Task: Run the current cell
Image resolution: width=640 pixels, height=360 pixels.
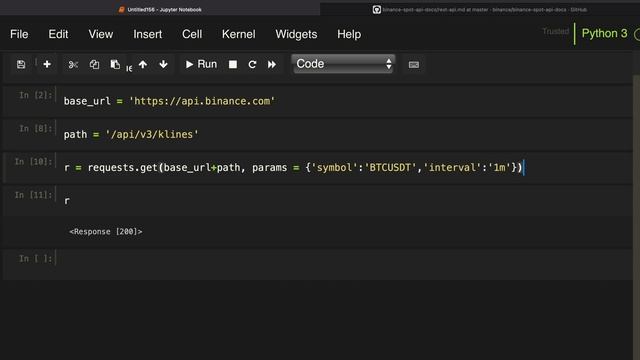Action: [201, 64]
